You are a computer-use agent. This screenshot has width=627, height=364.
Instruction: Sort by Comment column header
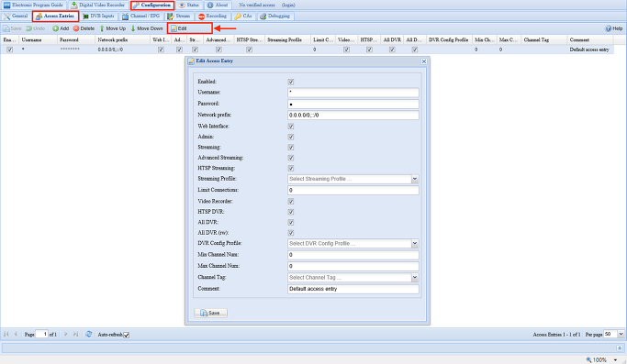(590, 40)
